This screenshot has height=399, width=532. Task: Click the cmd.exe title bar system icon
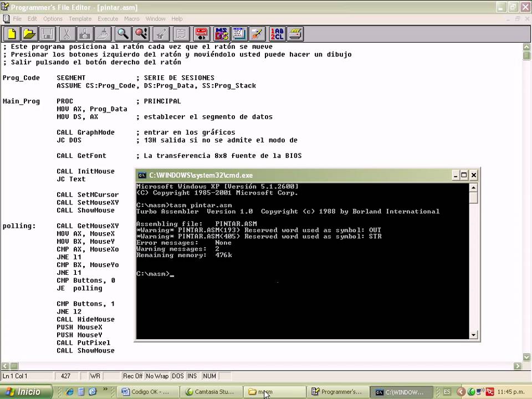142,176
